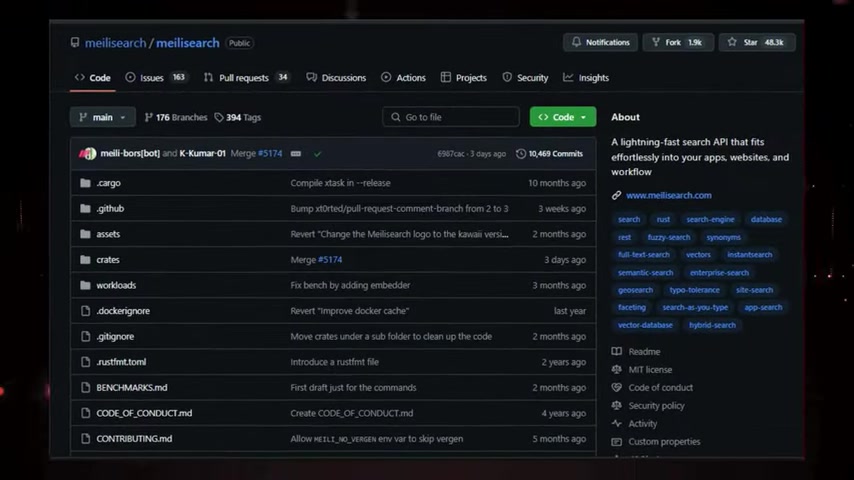
Task: Select the search-engine topic tag
Action: 710,220
